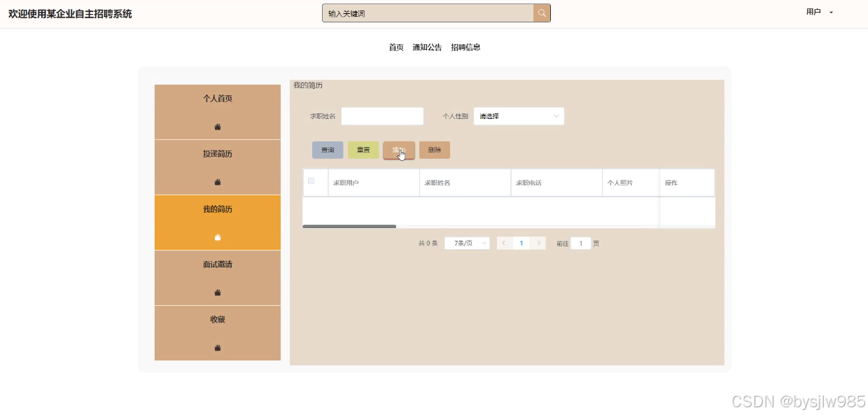This screenshot has width=868, height=415.
Task: Focus the 求职姓名 input field
Action: [x=382, y=116]
